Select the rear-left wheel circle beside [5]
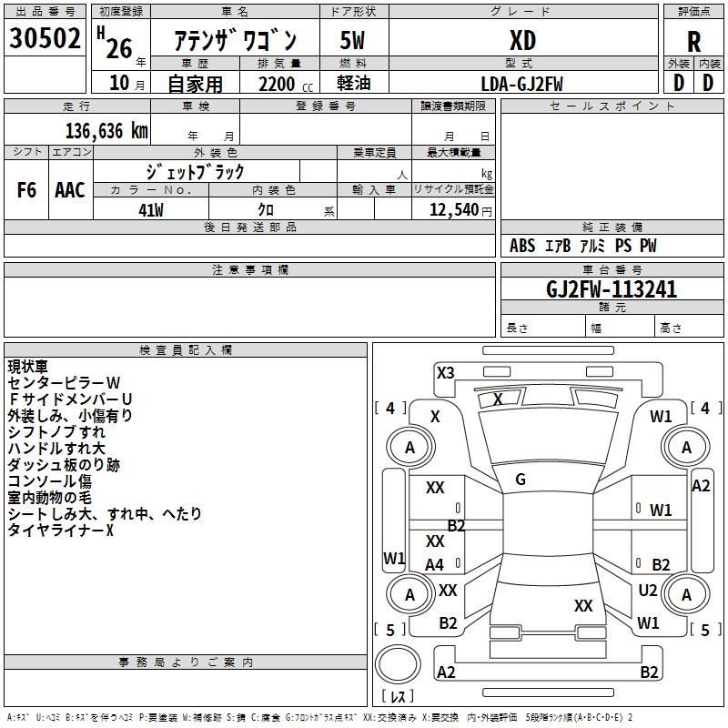The image size is (728, 728). [409, 595]
